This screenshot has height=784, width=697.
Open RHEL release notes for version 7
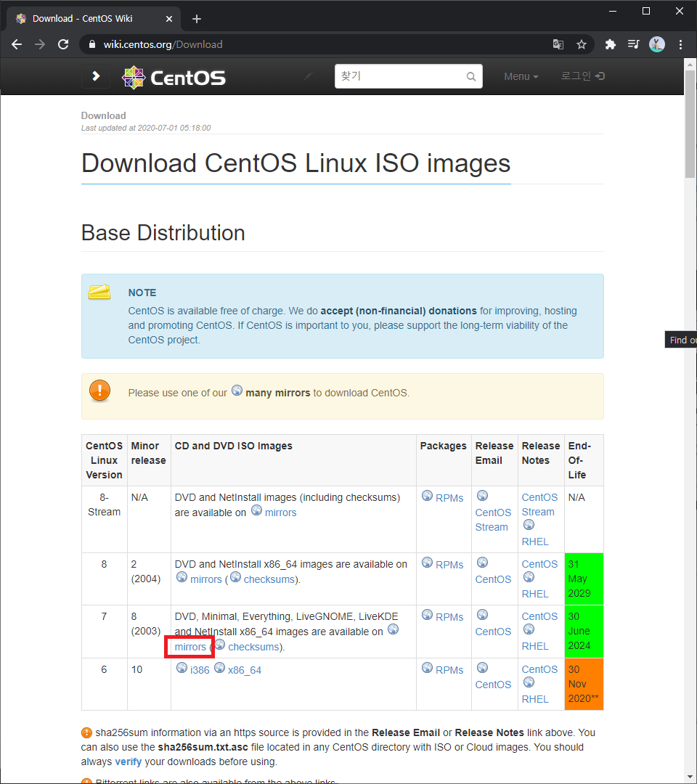(535, 646)
